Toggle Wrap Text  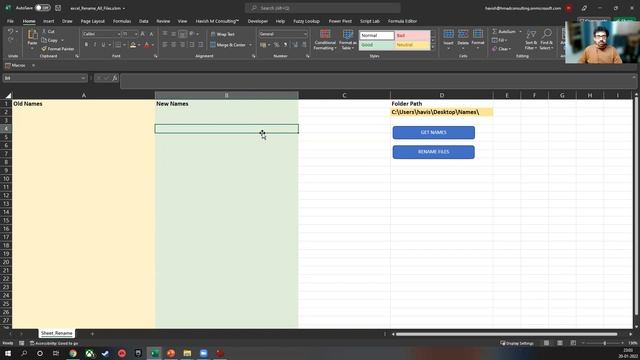coord(222,34)
